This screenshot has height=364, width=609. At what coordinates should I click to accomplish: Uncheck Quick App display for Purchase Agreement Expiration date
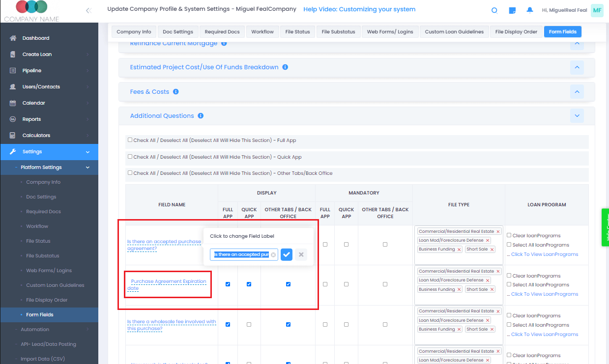coord(249,284)
